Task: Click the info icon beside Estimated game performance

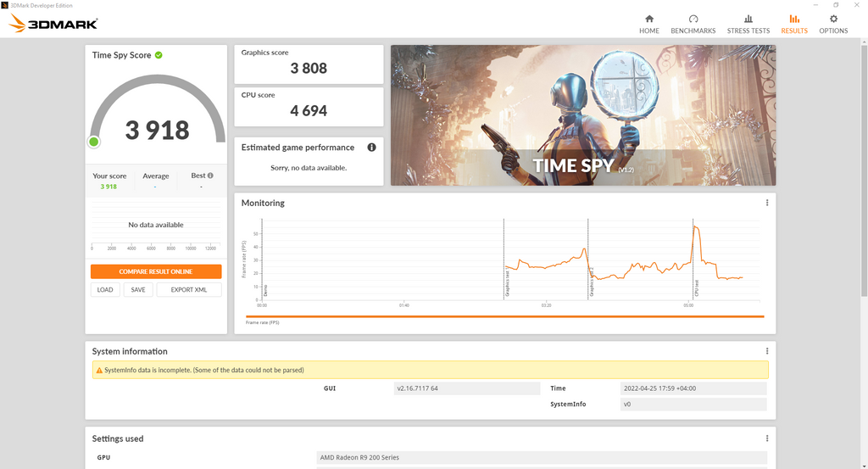Action: pos(371,148)
